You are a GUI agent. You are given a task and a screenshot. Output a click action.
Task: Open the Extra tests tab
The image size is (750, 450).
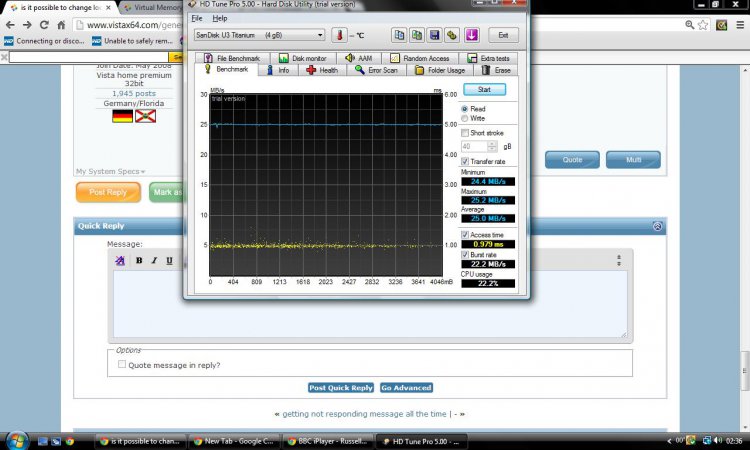click(488, 58)
